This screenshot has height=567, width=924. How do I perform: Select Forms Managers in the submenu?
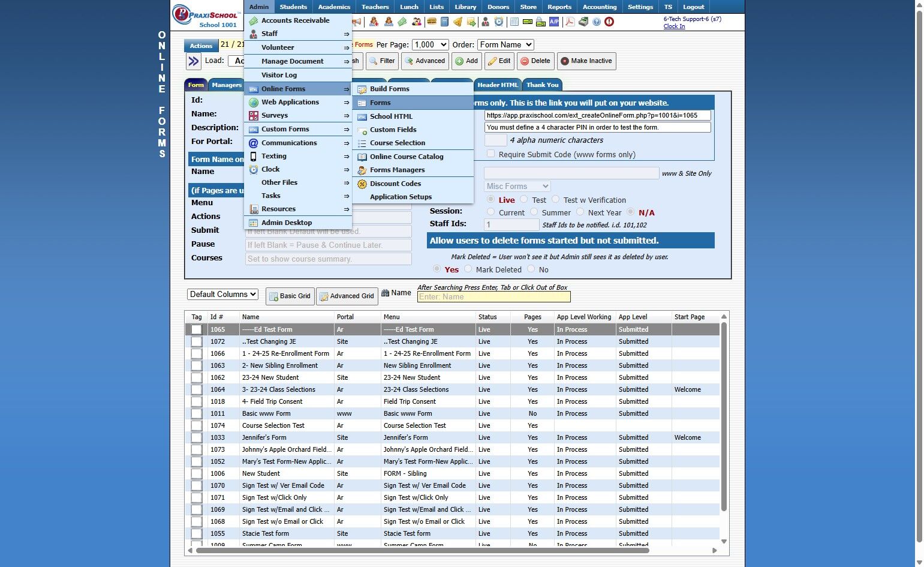pyautogui.click(x=413, y=170)
